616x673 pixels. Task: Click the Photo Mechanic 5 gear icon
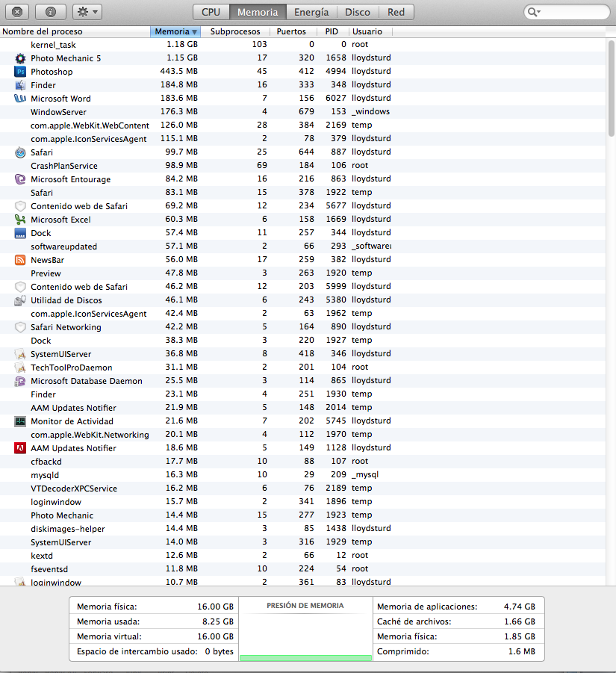tap(20, 58)
